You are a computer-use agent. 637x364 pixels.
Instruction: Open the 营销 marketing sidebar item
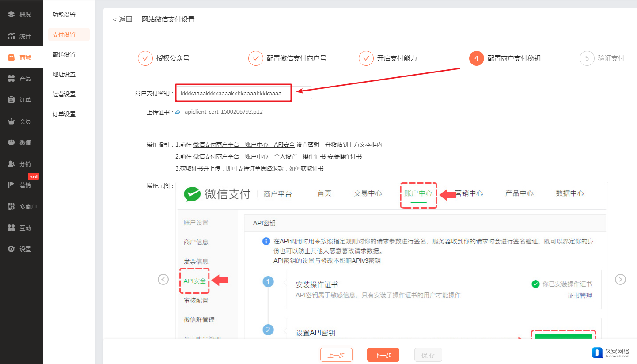(x=21, y=185)
